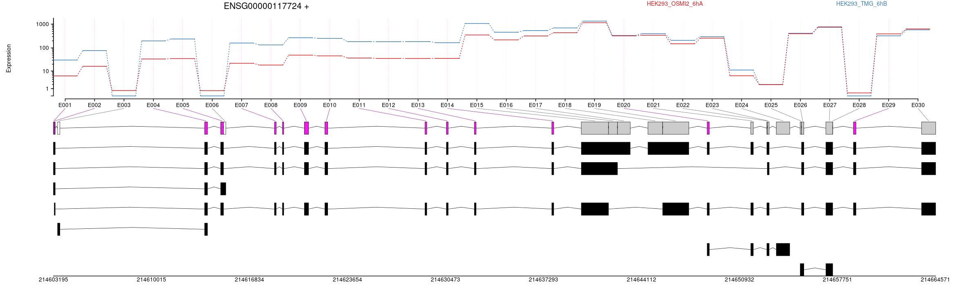Click exon label E019

(594, 105)
